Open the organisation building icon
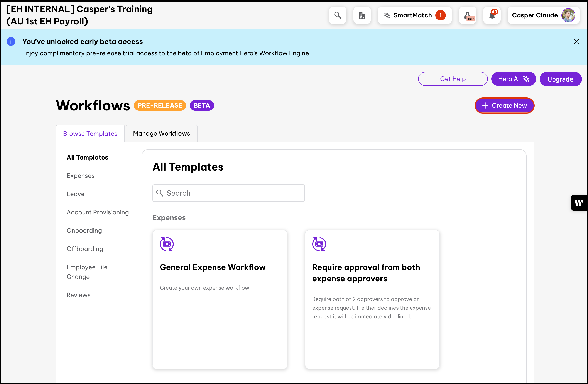The height and width of the screenshot is (384, 588). [362, 15]
